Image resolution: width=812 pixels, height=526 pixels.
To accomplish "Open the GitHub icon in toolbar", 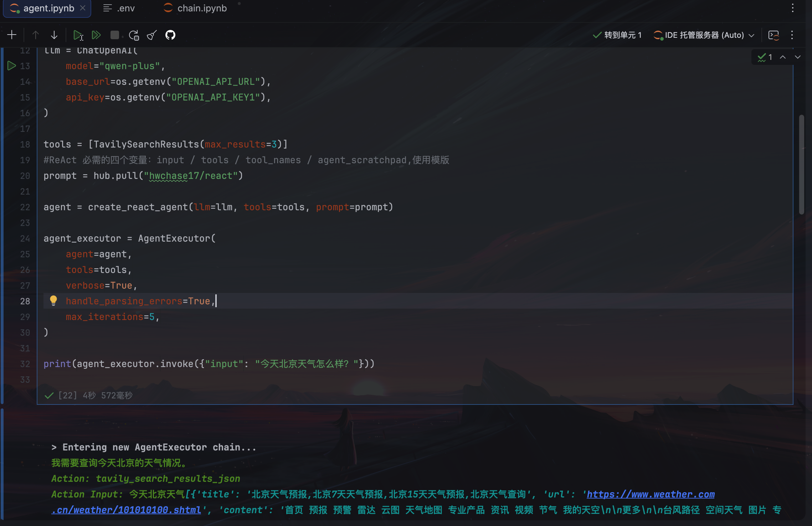I will [170, 35].
